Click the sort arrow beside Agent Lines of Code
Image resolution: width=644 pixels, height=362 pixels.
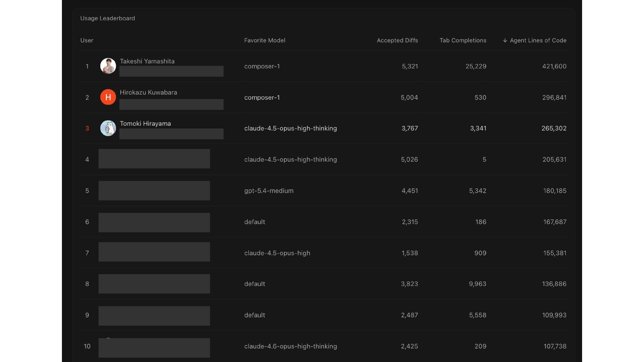505,41
